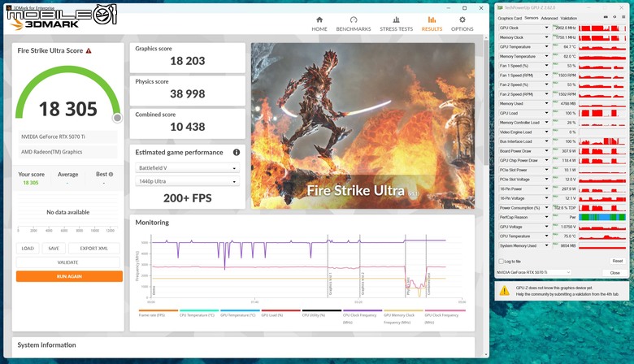Open the Battlefield V game dropdown

coord(187,167)
